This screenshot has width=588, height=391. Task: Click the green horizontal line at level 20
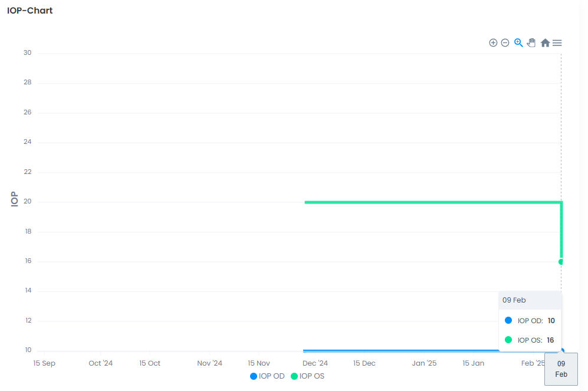[431, 202]
